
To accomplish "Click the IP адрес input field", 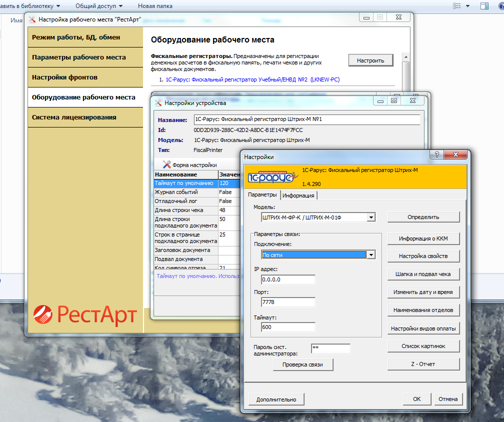I will [x=288, y=279].
